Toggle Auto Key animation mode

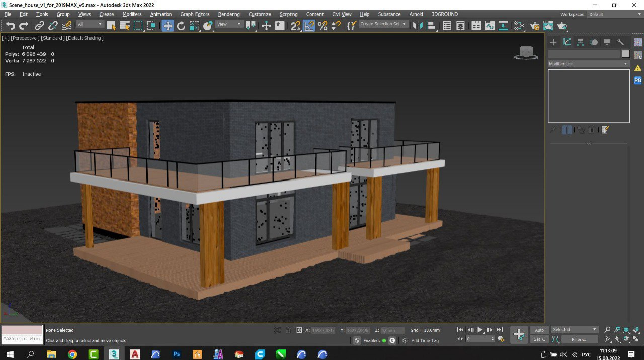(539, 330)
